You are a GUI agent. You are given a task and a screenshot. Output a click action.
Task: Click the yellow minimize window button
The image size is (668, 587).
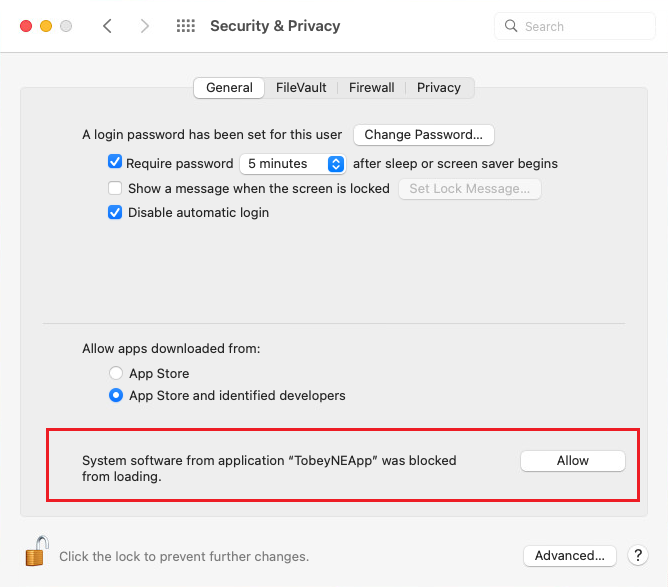[46, 26]
